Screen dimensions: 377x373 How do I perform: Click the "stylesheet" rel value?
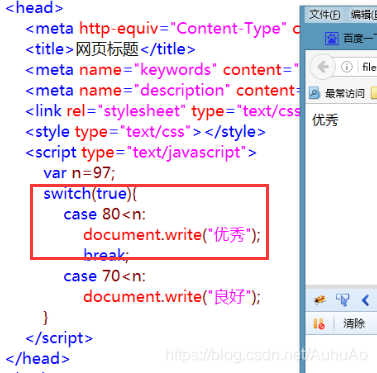click(x=141, y=111)
